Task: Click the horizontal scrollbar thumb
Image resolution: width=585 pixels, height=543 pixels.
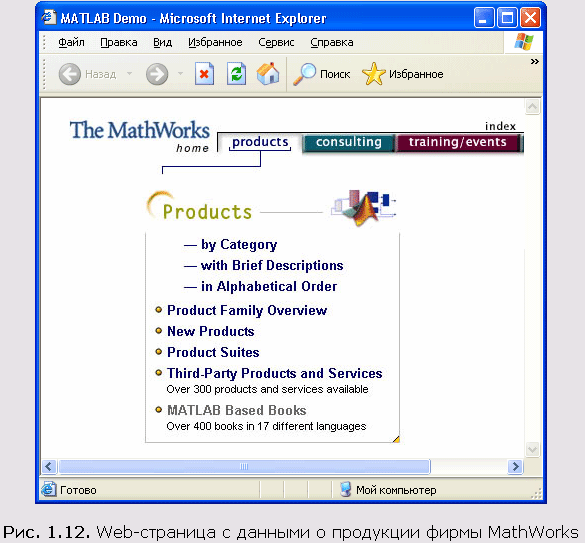Action: 244,466
